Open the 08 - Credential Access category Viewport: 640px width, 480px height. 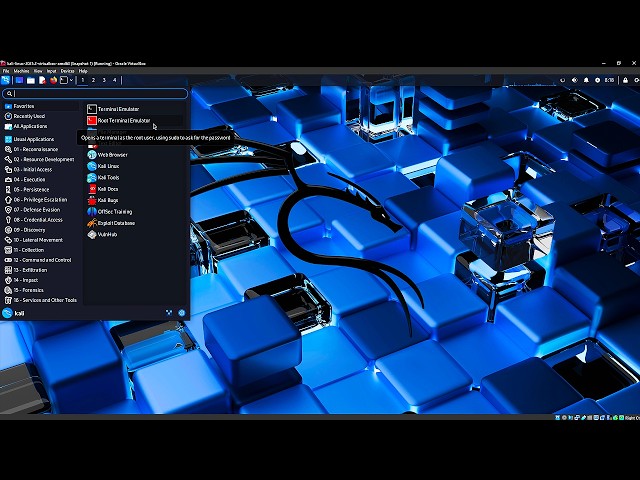41,220
